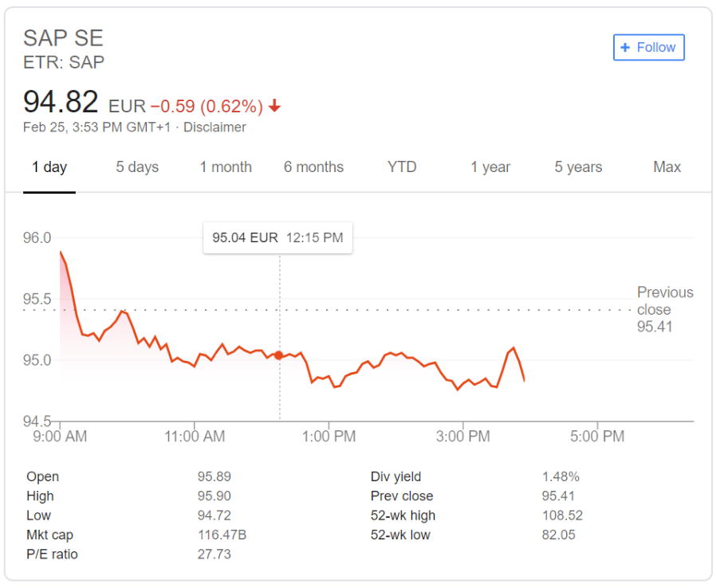Click the Previous close 95.41 label
This screenshot has width=716, height=588.
(x=665, y=309)
